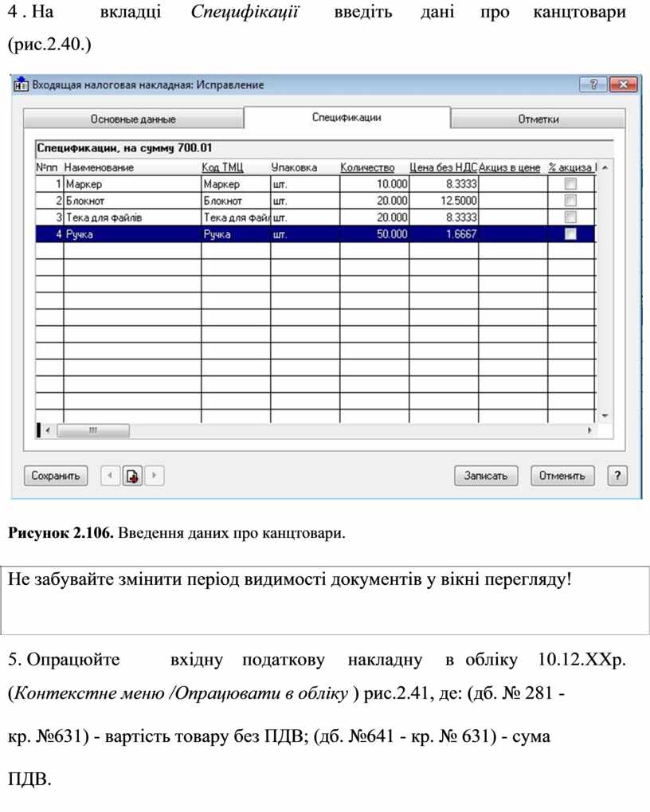
Task: Close the Входящая налоговая накладная window
Action: coord(623,84)
